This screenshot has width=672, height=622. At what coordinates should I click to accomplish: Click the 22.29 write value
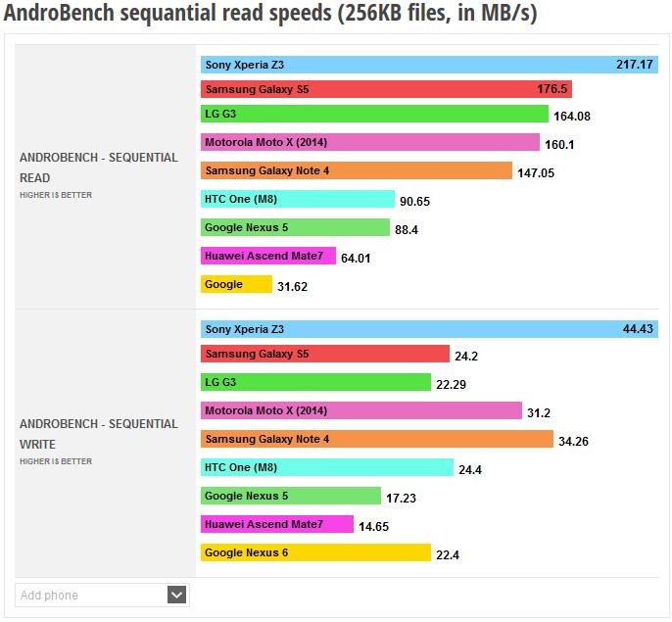(451, 385)
